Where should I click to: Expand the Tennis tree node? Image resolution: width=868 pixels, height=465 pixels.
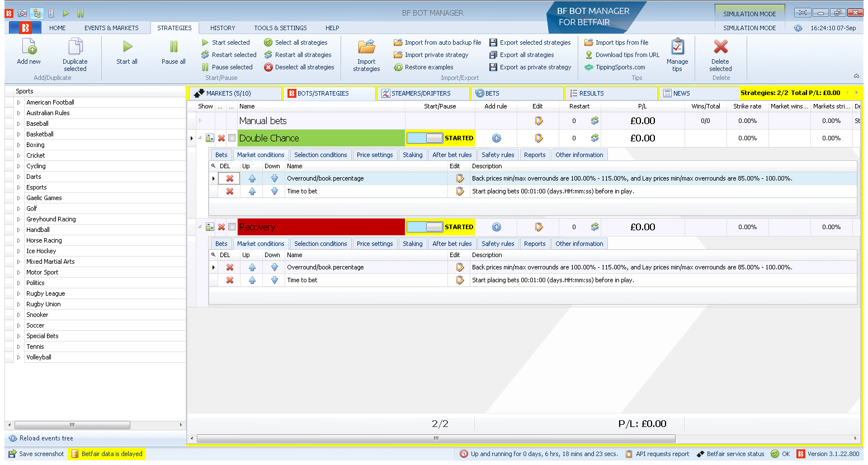click(18, 347)
